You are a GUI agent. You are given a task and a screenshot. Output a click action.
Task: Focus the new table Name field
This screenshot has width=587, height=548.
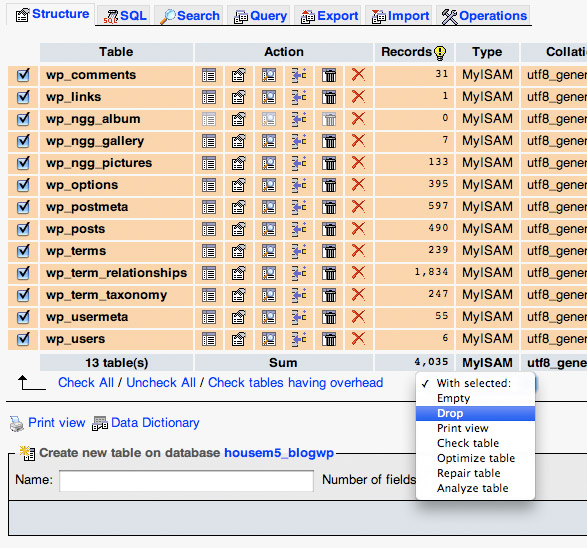coord(186,481)
